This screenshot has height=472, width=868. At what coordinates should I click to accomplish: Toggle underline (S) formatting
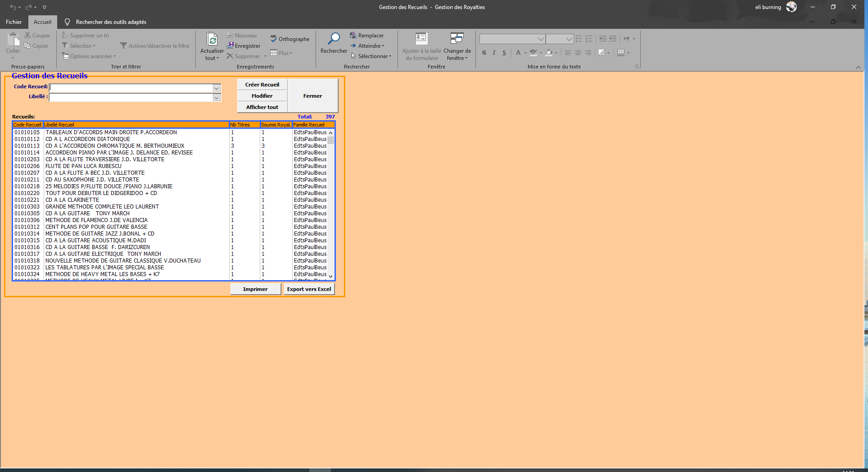pos(504,53)
